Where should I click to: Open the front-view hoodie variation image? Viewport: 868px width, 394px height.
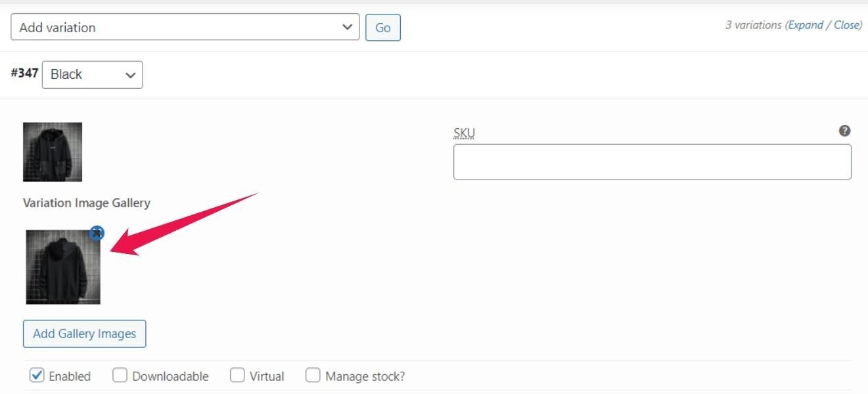[x=53, y=152]
